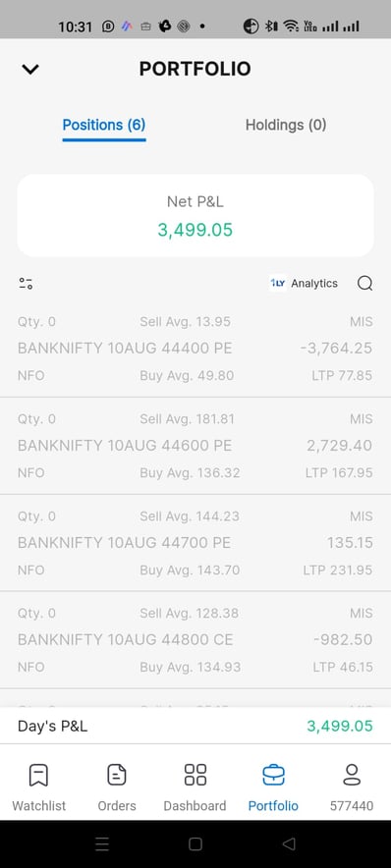
Task: Select the BANKNIFTY 10AUG 44600 PE position
Action: [x=195, y=446]
